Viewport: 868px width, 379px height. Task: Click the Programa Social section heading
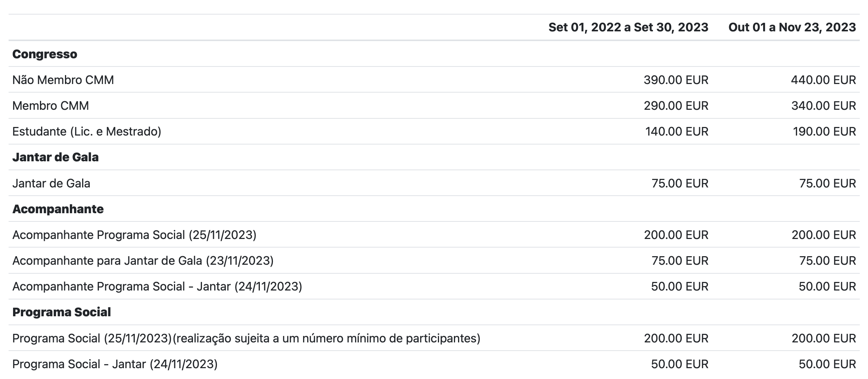click(62, 312)
